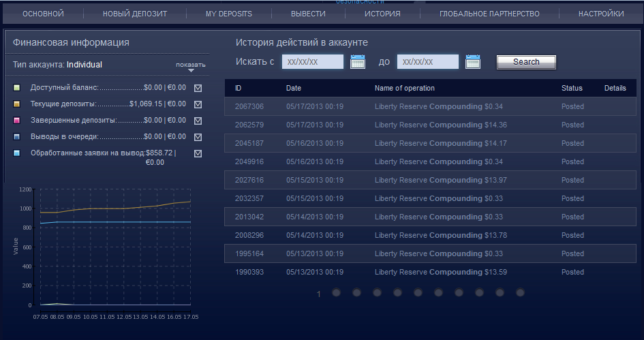Focus the Искать с start date field
The height and width of the screenshot is (340, 644).
pos(312,62)
